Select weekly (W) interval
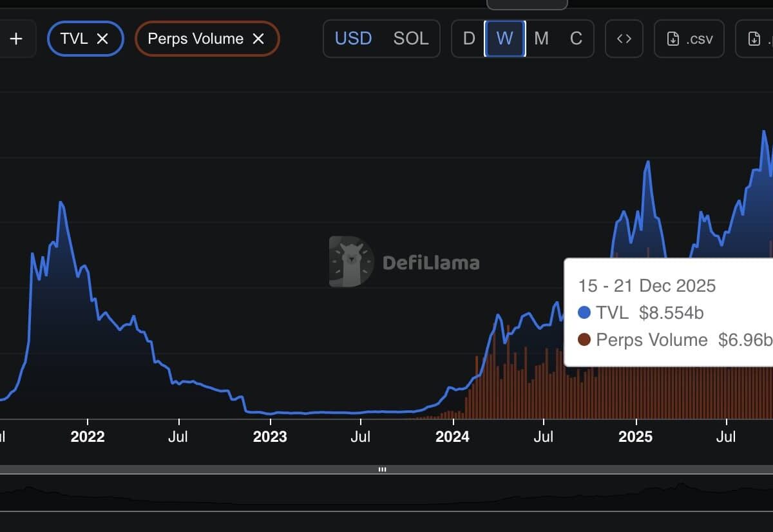This screenshot has width=773, height=532. pos(505,39)
